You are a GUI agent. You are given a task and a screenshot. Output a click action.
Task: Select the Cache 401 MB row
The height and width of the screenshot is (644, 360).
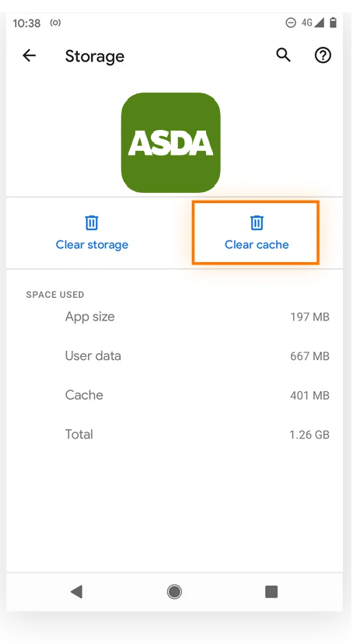(x=174, y=395)
